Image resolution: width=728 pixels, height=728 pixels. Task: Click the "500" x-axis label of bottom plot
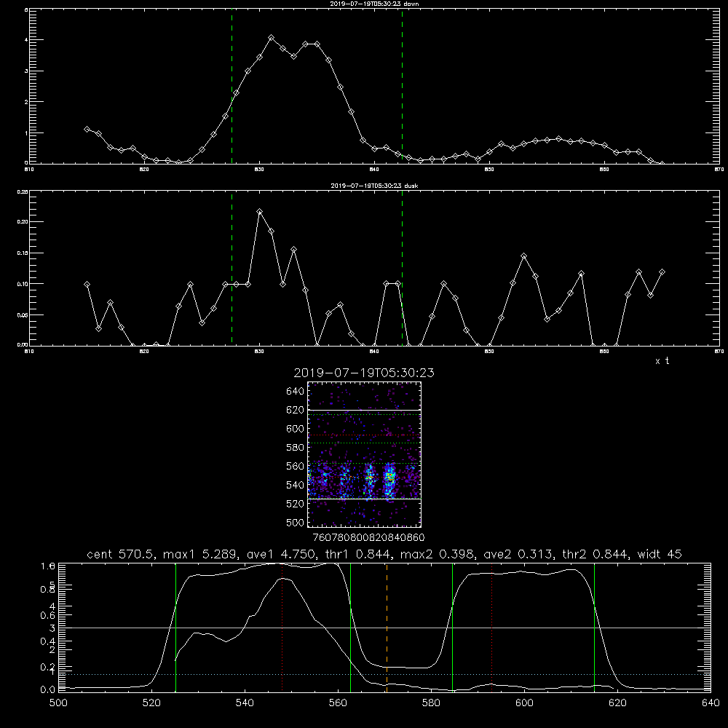click(x=58, y=703)
